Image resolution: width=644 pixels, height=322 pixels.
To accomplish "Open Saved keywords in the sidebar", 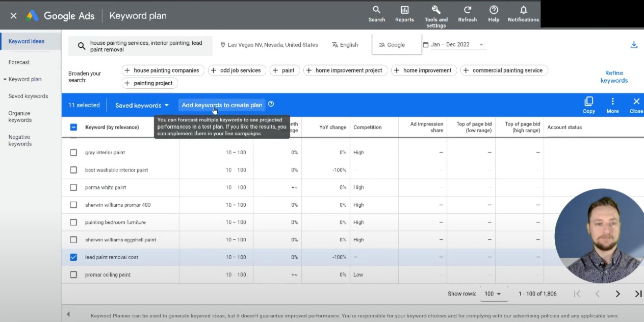I will click(28, 96).
